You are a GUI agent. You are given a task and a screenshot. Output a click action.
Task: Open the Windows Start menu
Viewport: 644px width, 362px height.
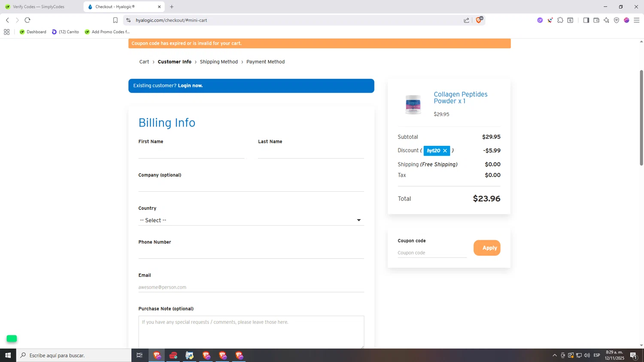coord(8,355)
